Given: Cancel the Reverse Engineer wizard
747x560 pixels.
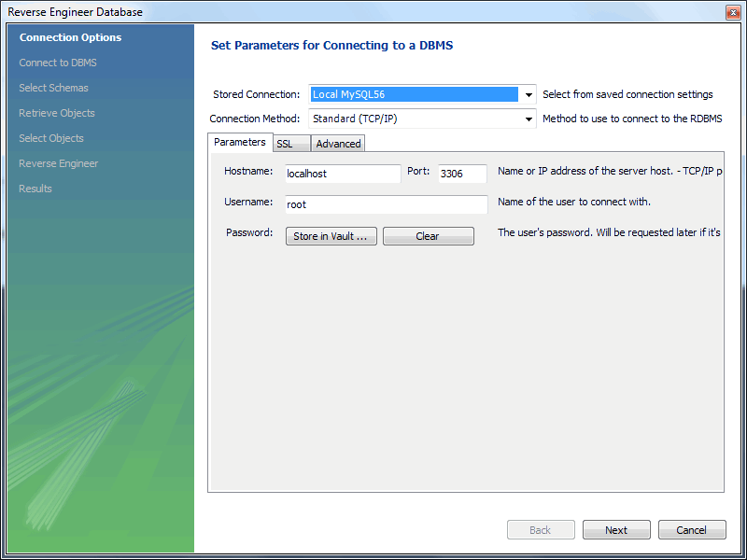Looking at the screenshot, I should pyautogui.click(x=692, y=530).
